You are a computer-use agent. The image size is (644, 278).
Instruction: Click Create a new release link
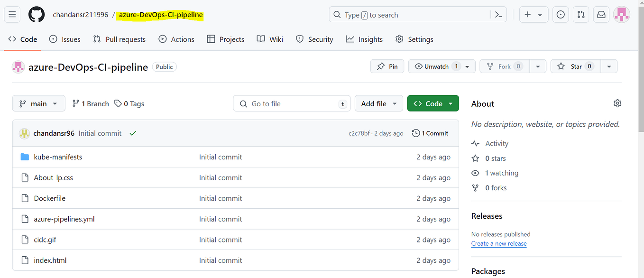click(x=499, y=243)
